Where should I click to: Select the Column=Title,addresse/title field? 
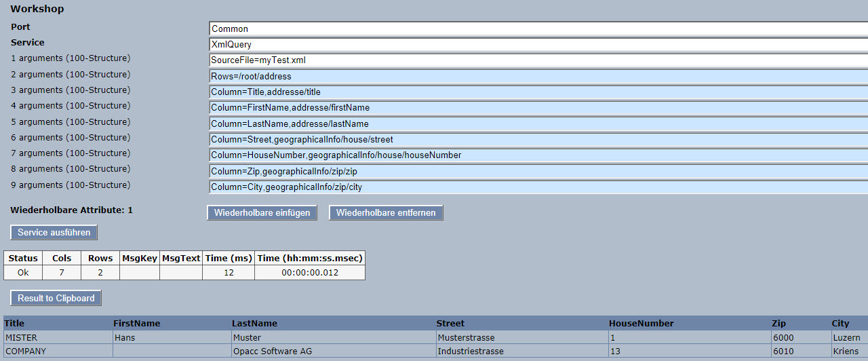[x=538, y=92]
